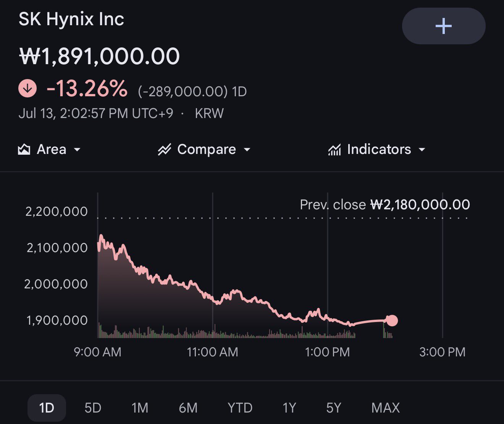
Task: Click the SK Hynix Inc title
Action: pos(71,19)
